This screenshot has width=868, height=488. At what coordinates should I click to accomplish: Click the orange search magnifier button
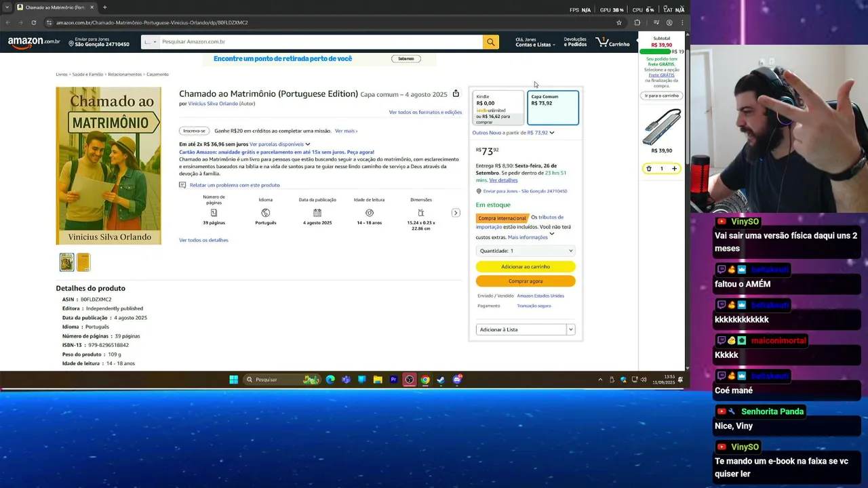490,42
